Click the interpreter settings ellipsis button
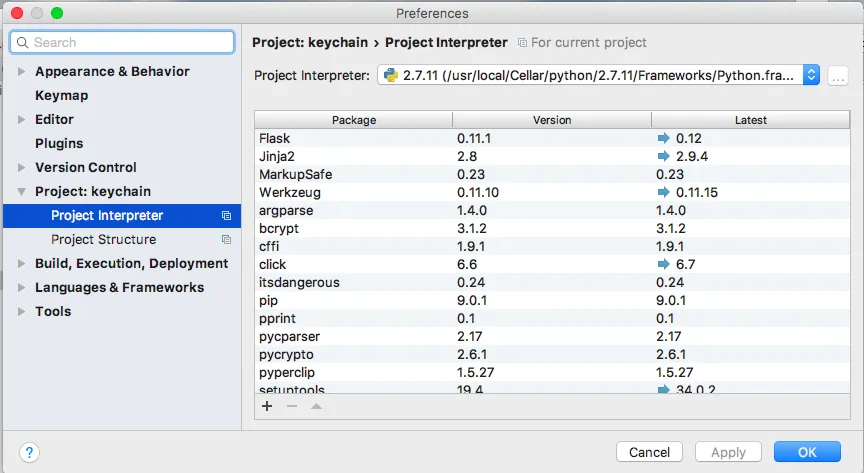 [x=838, y=75]
